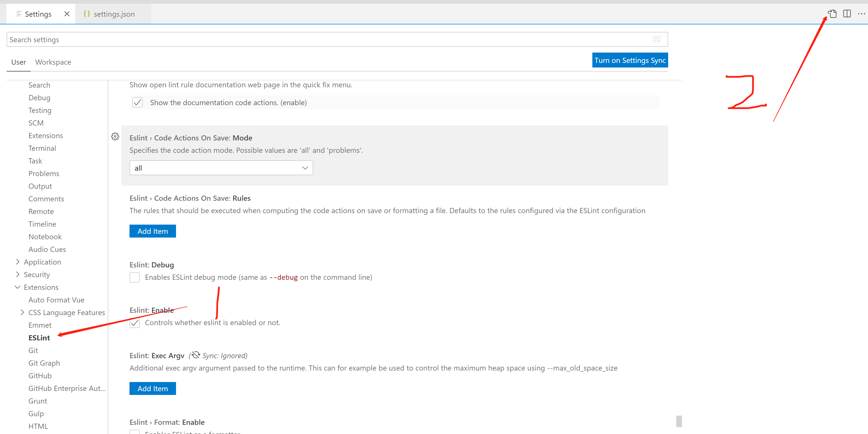This screenshot has width=868, height=434.
Task: Switch to the Workspace settings tab
Action: pos(53,62)
